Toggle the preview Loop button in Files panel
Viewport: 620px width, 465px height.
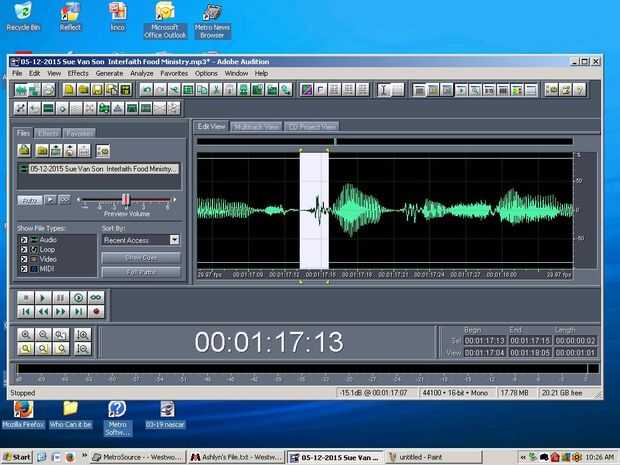click(64, 200)
